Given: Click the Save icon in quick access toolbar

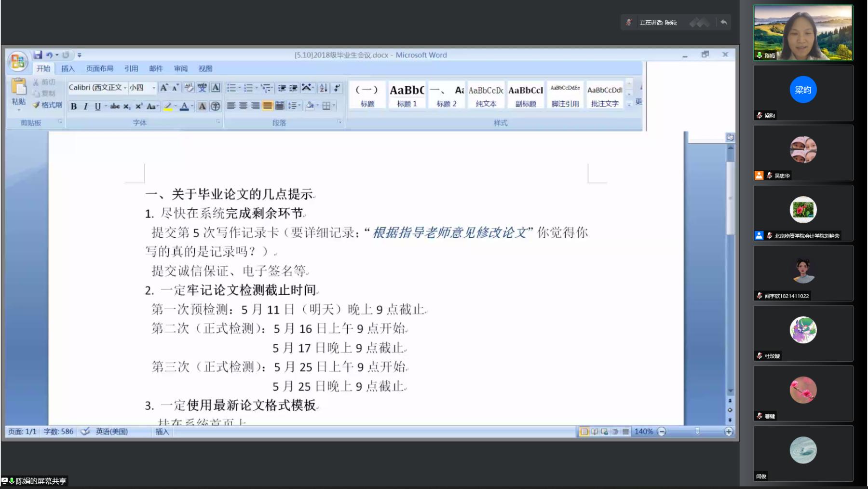Looking at the screenshot, I should click(x=38, y=55).
